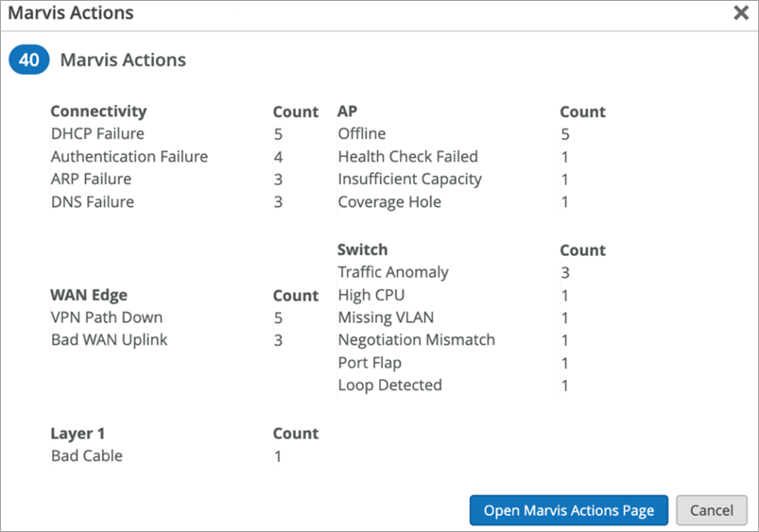Choose the DNS Failure item

click(93, 202)
